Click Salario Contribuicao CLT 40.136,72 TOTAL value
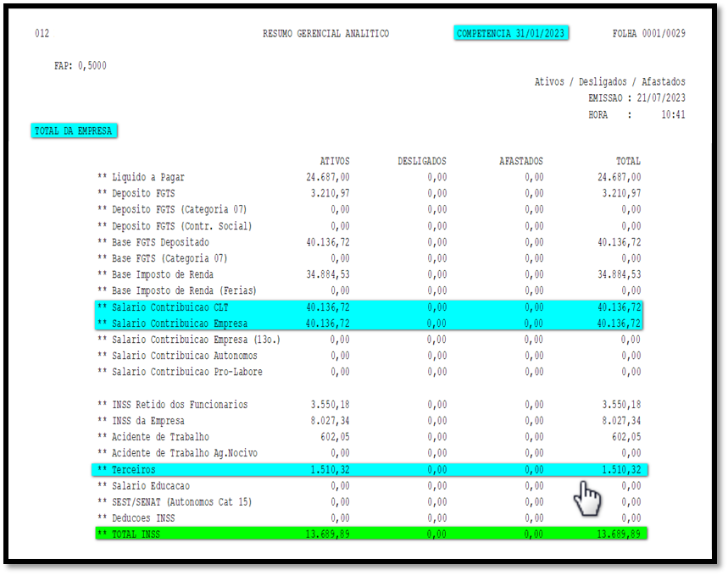 click(x=619, y=307)
